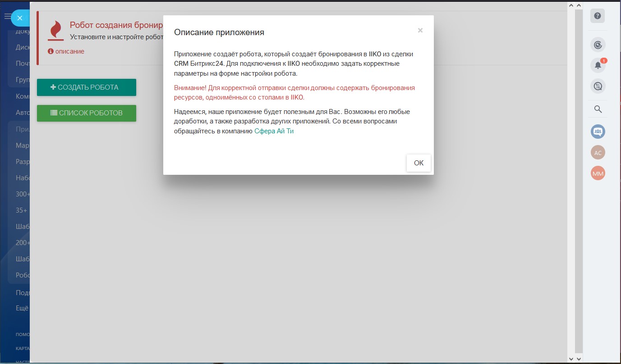Image resolution: width=621 pixels, height=364 pixels.
Task: Open 'СПИСОК РОБОТОВ' list button
Action: click(x=87, y=113)
